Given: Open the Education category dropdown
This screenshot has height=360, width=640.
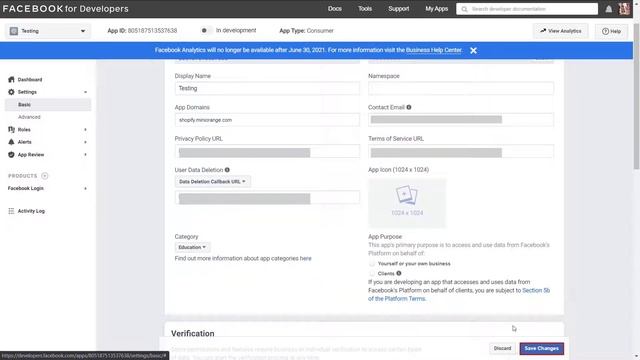Looking at the screenshot, I should coord(192,247).
